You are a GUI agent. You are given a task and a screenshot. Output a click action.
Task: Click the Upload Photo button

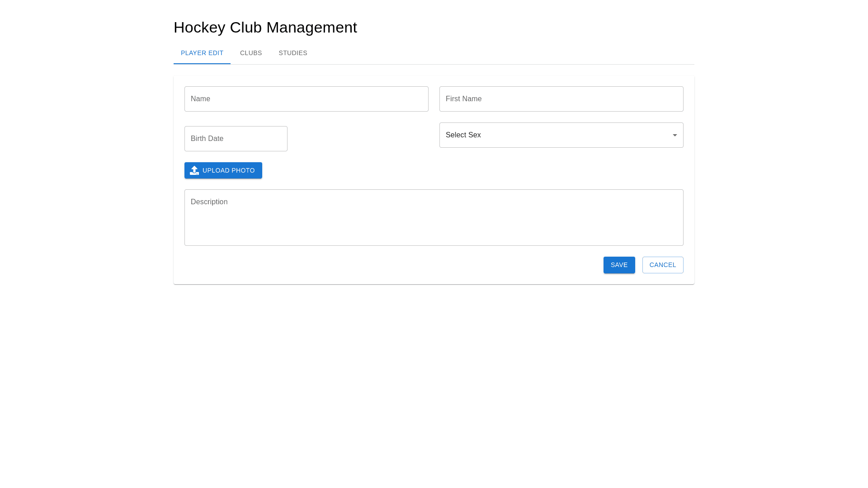pyautogui.click(x=223, y=170)
